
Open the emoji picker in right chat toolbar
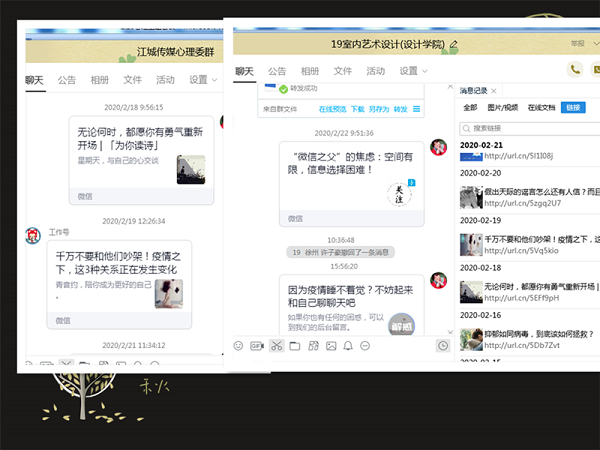239,346
